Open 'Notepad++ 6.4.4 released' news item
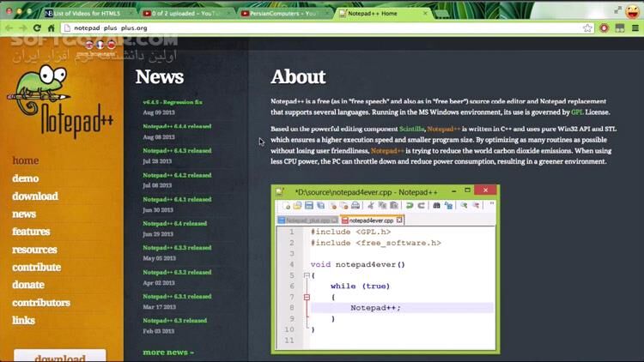This screenshot has width=644, height=362. [177, 126]
